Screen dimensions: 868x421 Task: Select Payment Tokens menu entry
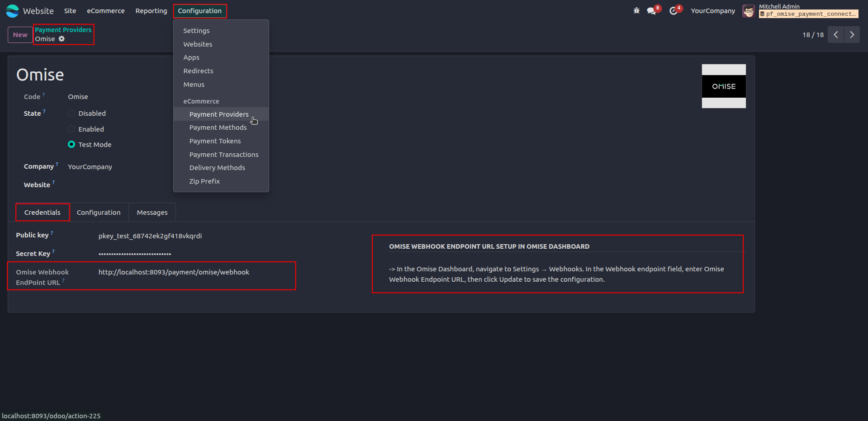(221, 141)
